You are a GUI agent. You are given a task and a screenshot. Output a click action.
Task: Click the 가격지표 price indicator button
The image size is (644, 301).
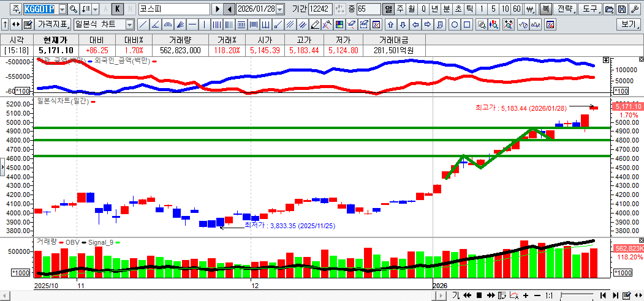click(53, 24)
